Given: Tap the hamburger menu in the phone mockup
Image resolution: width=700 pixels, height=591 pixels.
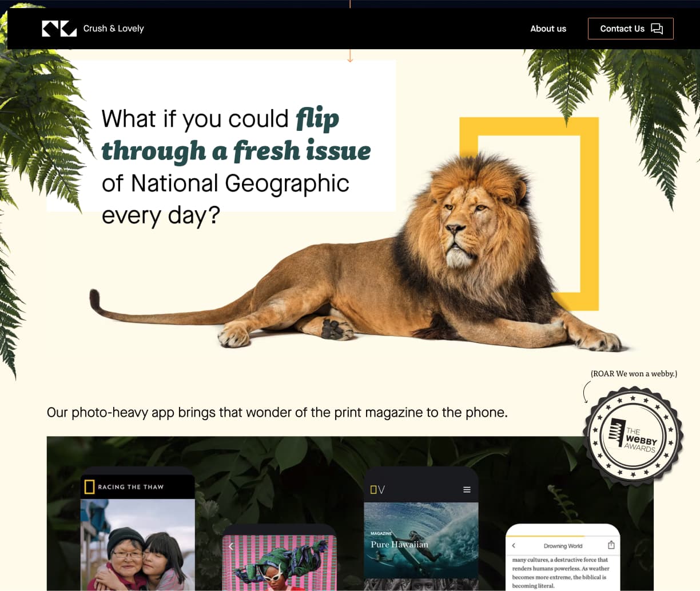Looking at the screenshot, I should 467,490.
